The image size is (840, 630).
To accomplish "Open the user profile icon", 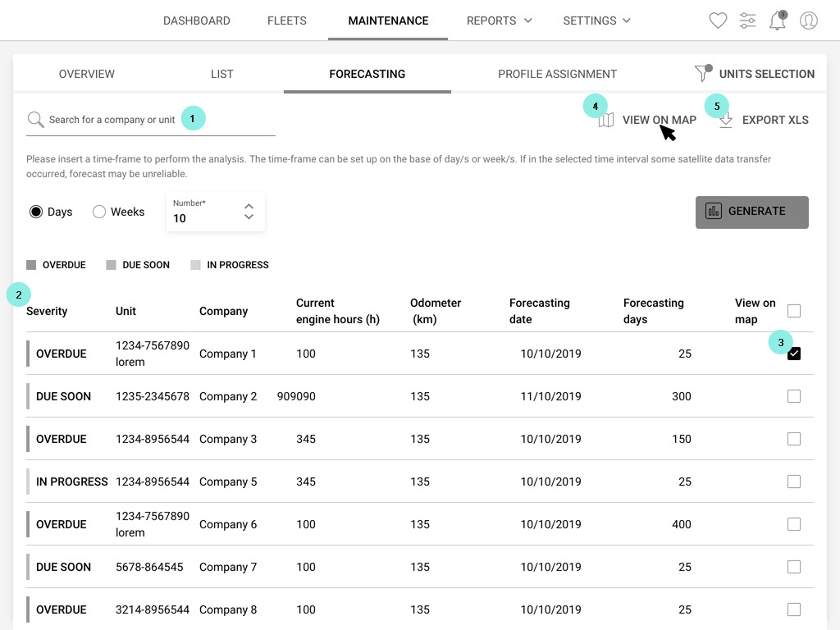I will pos(808,21).
